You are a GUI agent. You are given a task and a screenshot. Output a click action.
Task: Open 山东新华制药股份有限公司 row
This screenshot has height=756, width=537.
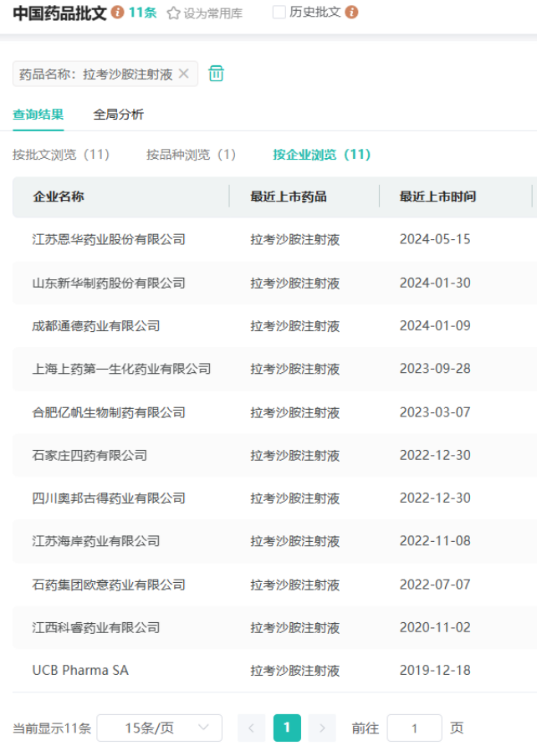click(274, 283)
